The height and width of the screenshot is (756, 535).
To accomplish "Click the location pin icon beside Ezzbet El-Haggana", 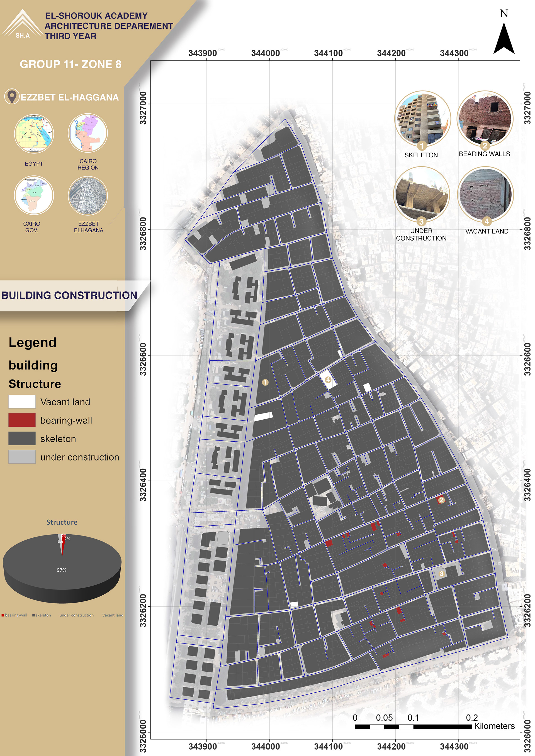I will click(12, 97).
